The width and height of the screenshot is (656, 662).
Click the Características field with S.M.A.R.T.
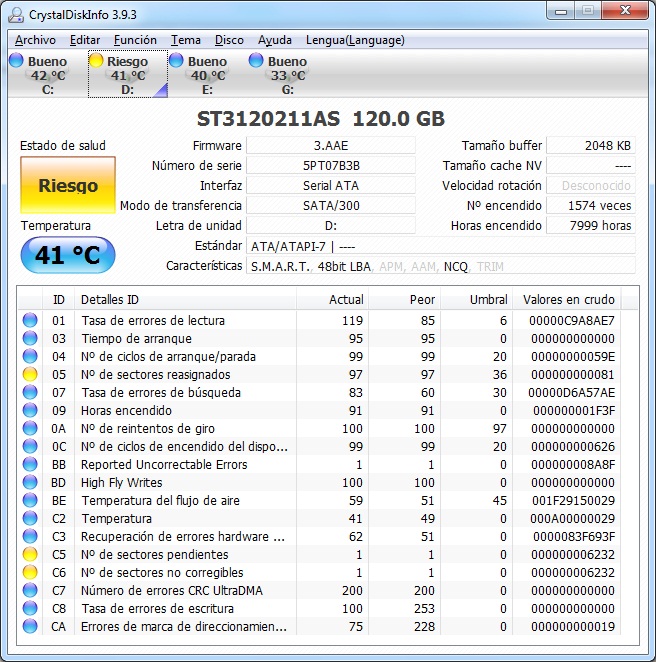point(441,266)
